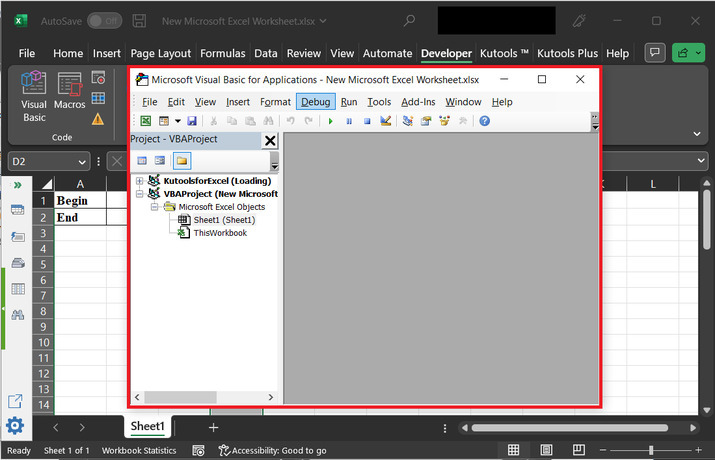Click the Save icon in Excel title bar

(139, 21)
